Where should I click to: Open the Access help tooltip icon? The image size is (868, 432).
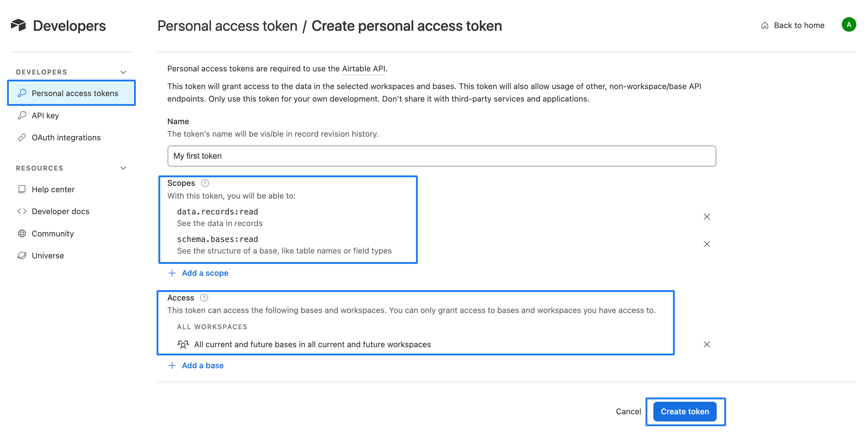tap(204, 298)
